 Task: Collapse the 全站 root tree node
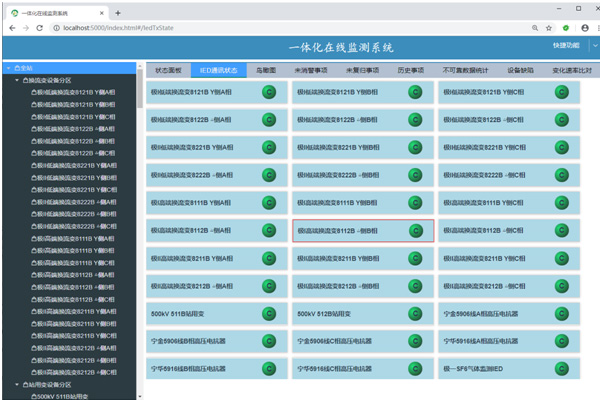9,68
